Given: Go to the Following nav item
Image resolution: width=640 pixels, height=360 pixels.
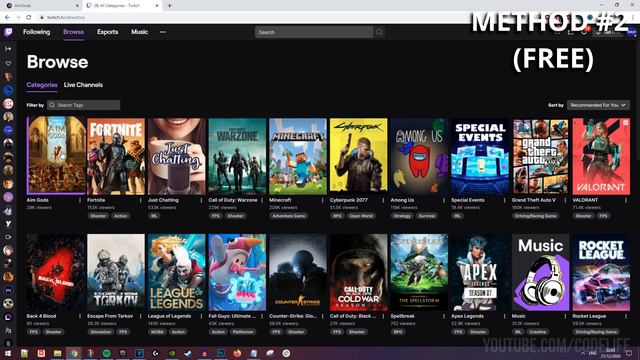Looking at the screenshot, I should click(x=36, y=32).
